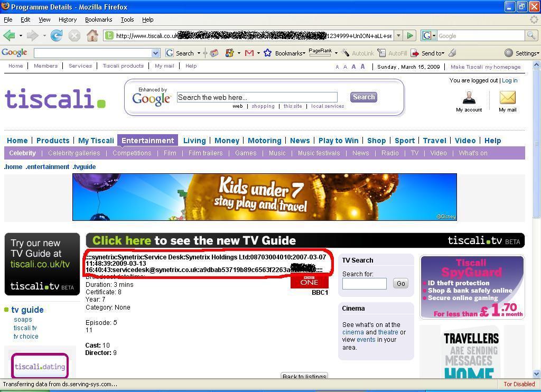Screen dimensions: 541x392
Task: Click the Bookmarks star on the Google toolbar
Action: pos(267,53)
